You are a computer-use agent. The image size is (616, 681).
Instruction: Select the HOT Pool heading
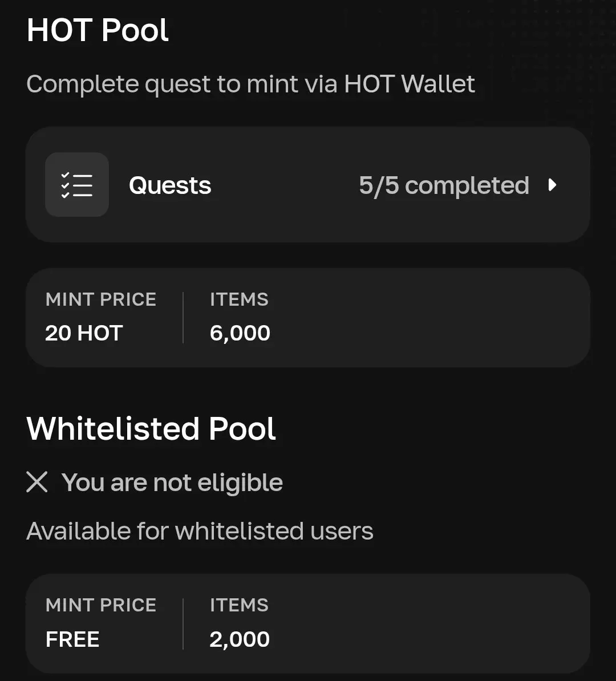98,30
